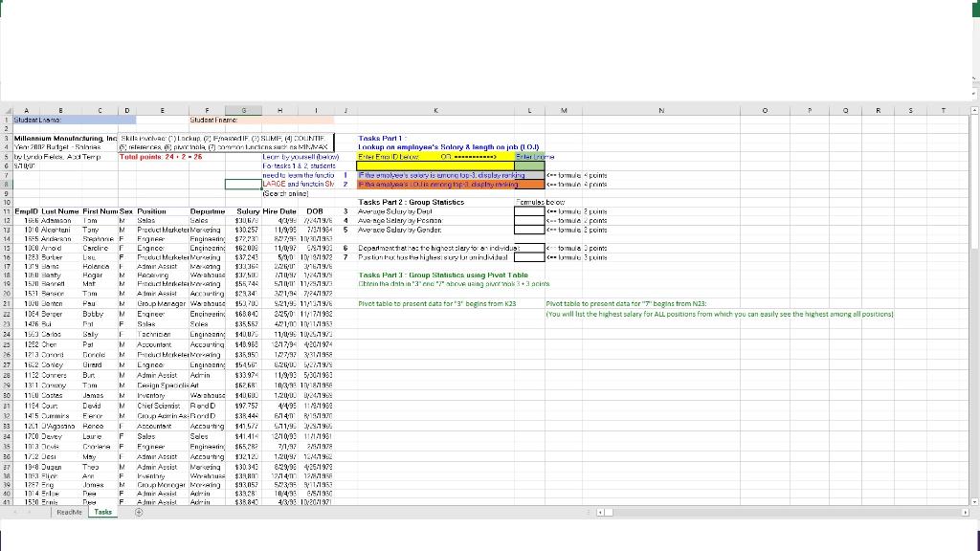Select the green Enter Lname cell
The height and width of the screenshot is (551, 980).
[529, 165]
